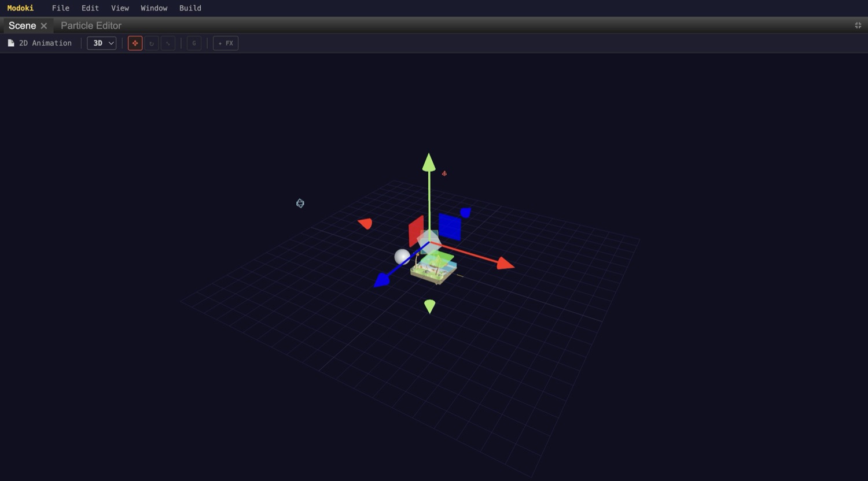This screenshot has width=868, height=481.
Task: Open the Window menu
Action: point(154,8)
